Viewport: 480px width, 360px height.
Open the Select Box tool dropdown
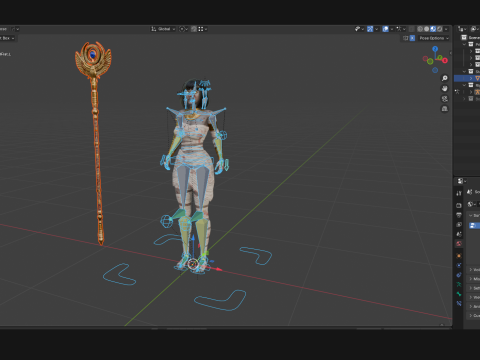(x=7, y=38)
